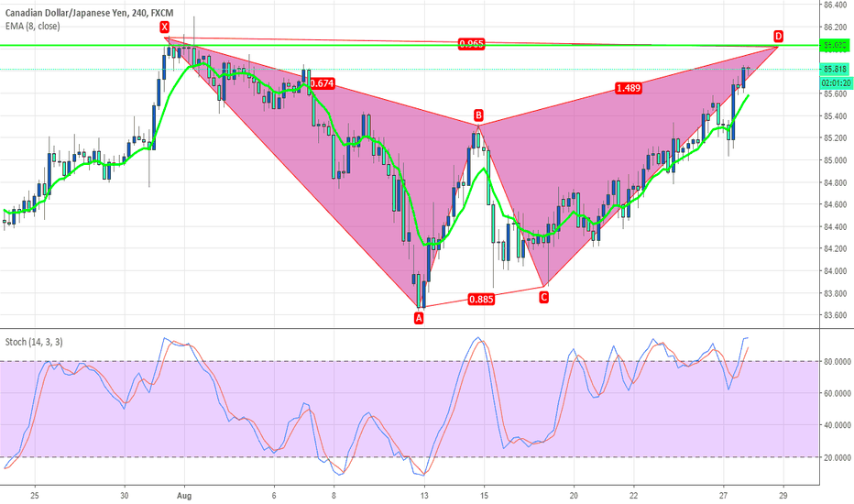Click the 83.800 price axis label
The image size is (854, 504).
point(835,293)
